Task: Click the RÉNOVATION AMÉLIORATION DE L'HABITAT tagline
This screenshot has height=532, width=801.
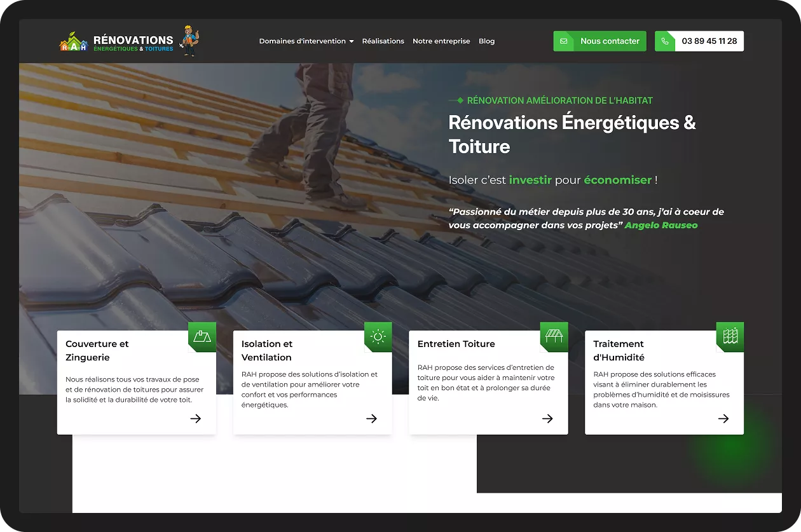Action: 560,100
